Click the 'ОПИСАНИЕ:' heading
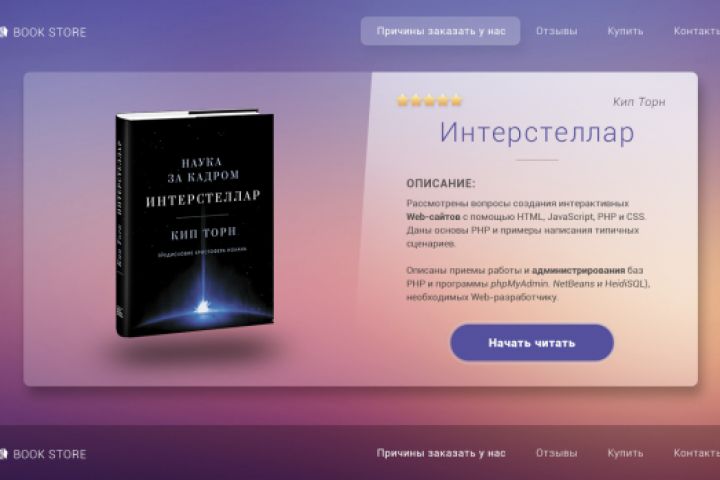Screen dimensions: 720x480 coord(441,184)
